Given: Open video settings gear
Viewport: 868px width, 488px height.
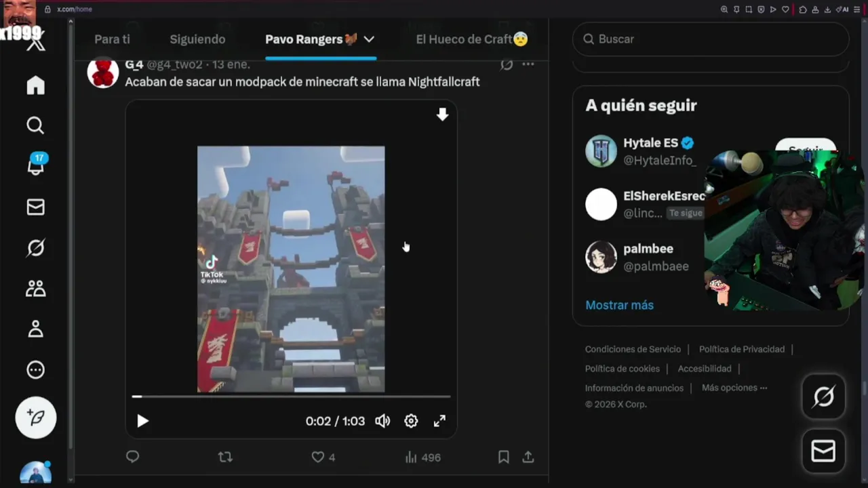Looking at the screenshot, I should click(x=411, y=421).
